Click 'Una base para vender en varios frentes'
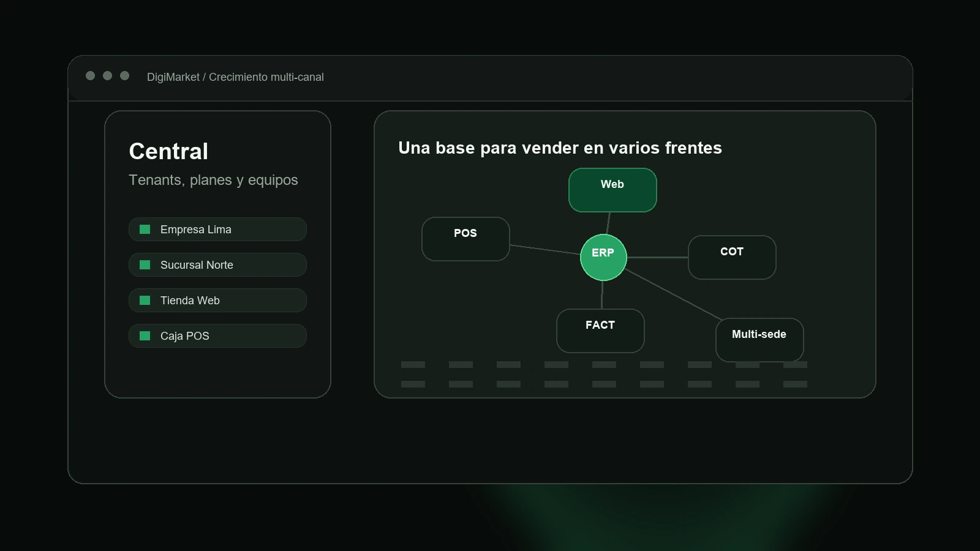This screenshot has height=551, width=980. 560,148
